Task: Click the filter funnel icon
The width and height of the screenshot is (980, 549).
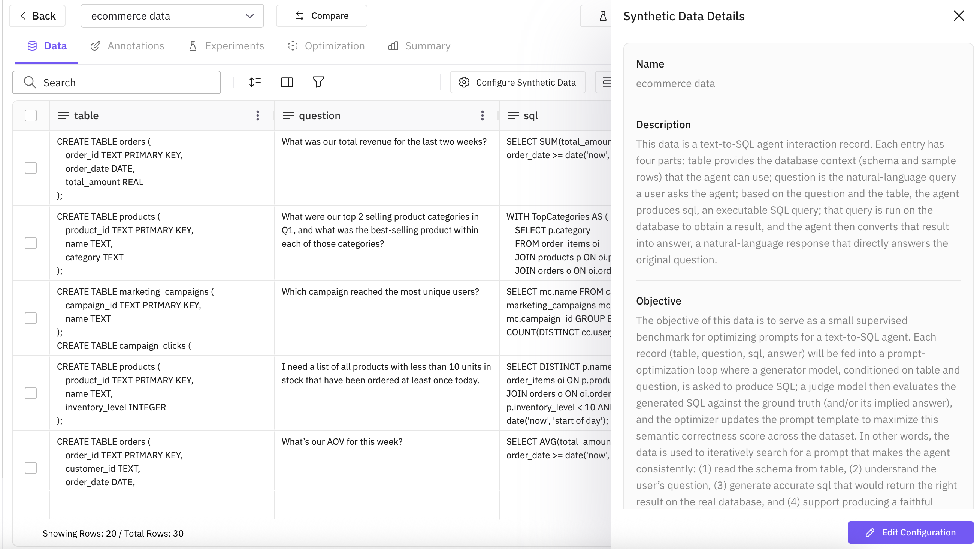Action: click(x=318, y=82)
